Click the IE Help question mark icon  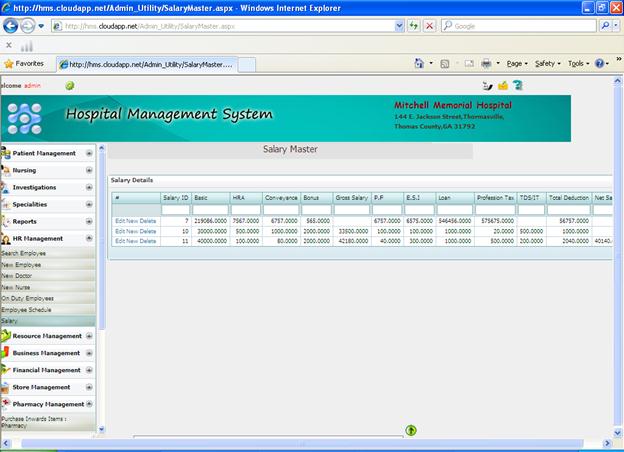(x=600, y=63)
